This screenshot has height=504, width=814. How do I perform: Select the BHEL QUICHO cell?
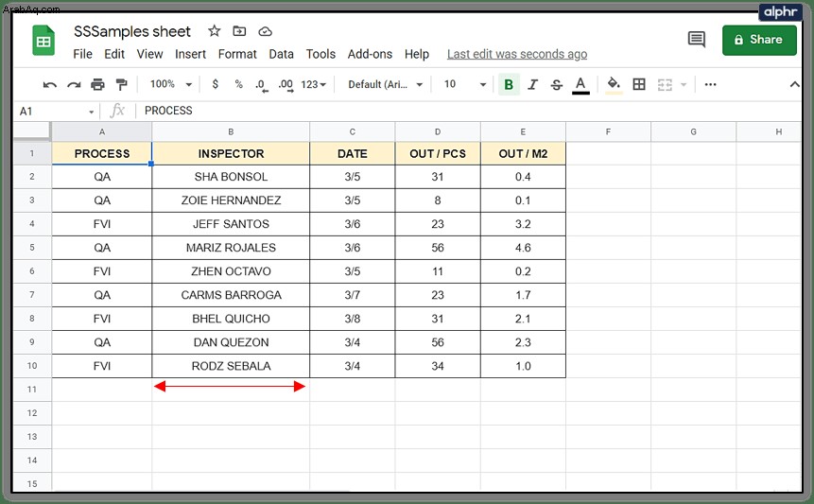tap(231, 319)
